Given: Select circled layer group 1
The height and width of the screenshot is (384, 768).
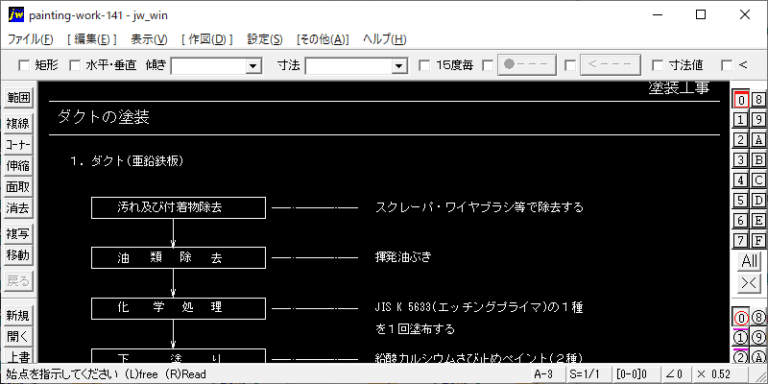Looking at the screenshot, I should [741, 338].
